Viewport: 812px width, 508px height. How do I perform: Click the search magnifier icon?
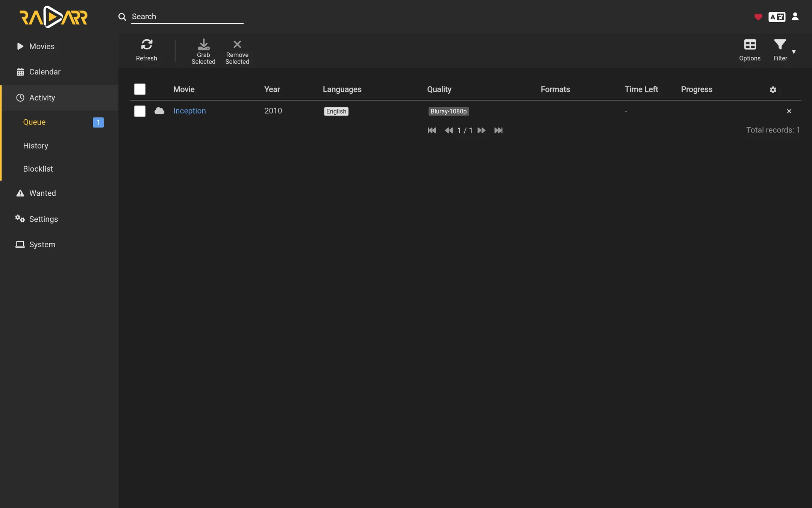(122, 17)
